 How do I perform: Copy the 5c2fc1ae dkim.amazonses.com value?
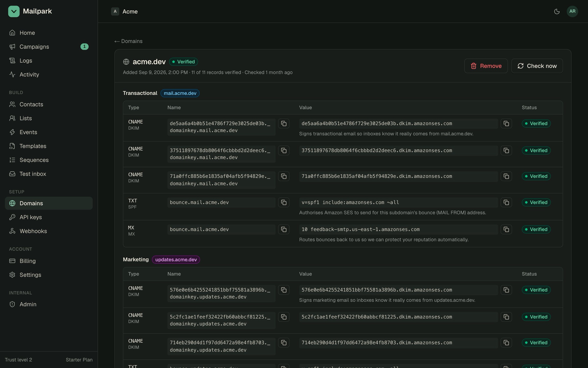(x=506, y=317)
